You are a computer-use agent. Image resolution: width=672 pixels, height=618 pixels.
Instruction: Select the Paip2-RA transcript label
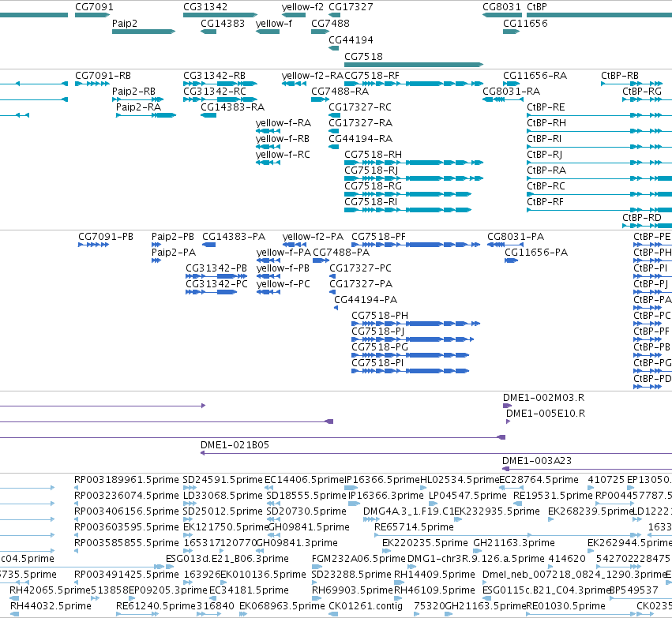point(138,107)
